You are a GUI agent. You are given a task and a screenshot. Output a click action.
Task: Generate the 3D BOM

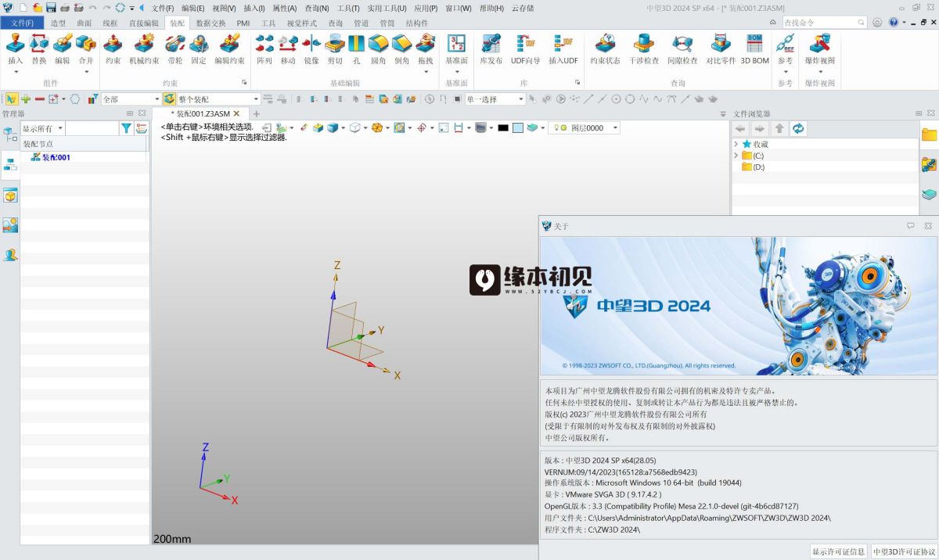tap(755, 43)
